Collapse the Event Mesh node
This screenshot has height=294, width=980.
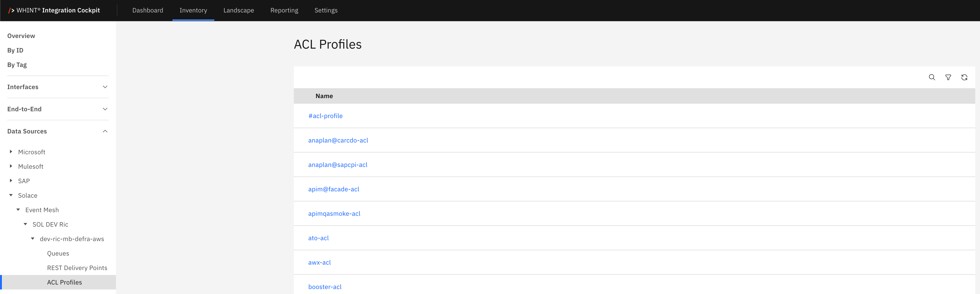pyautogui.click(x=18, y=210)
